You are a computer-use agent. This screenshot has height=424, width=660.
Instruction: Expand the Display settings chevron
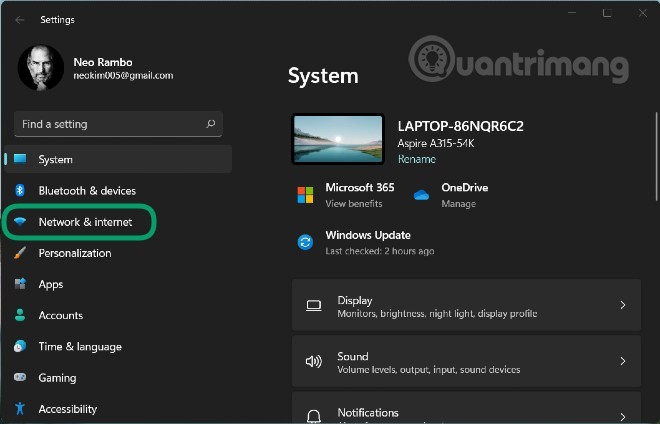click(622, 306)
